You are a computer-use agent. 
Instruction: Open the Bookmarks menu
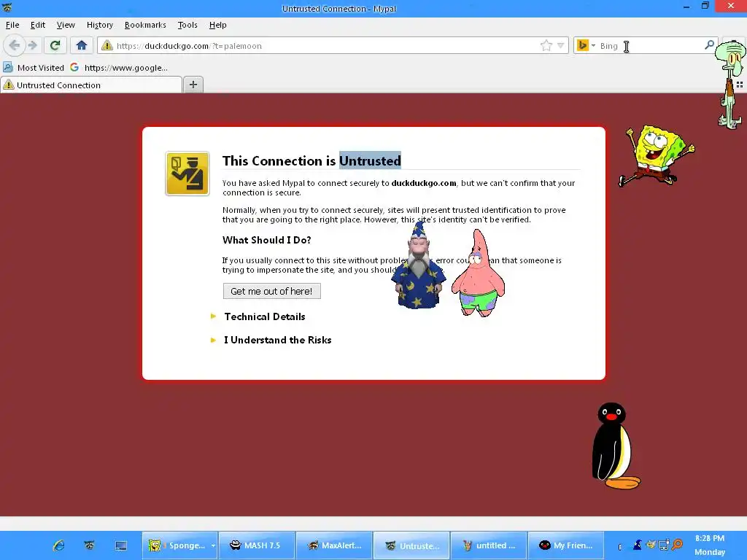(x=145, y=25)
